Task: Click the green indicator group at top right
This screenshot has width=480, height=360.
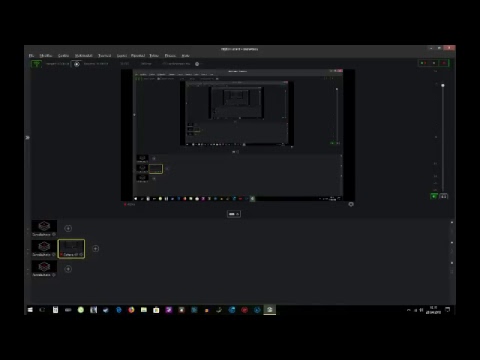Action: [434, 63]
